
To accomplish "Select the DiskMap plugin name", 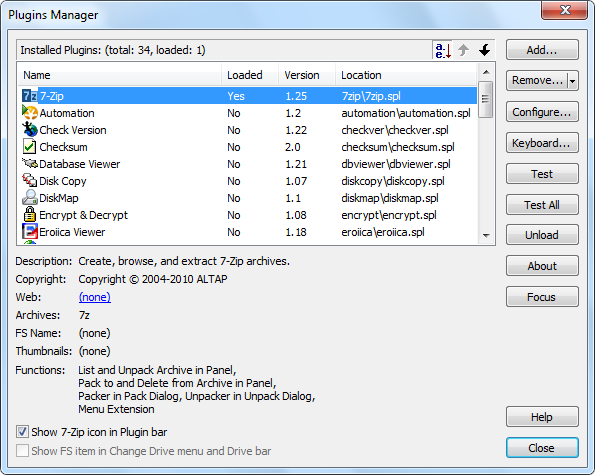I will [59, 198].
